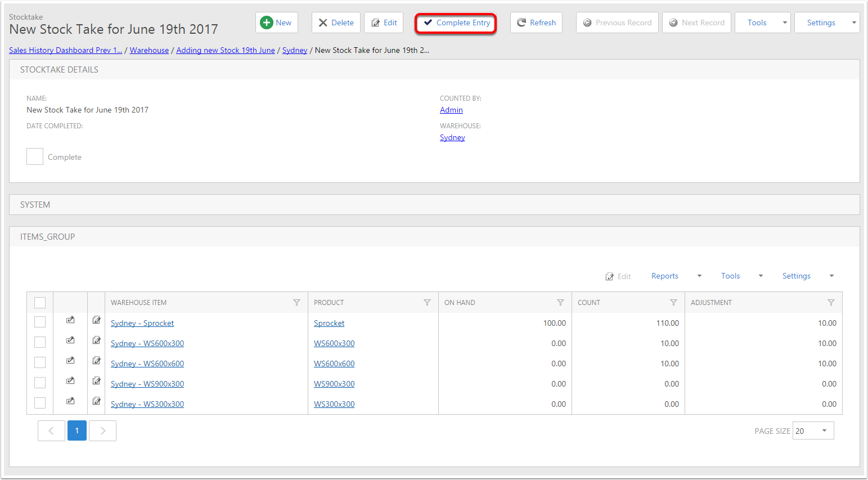Viewport: 868px width, 480px height.
Task: Click the items grid Edit button
Action: (618, 276)
